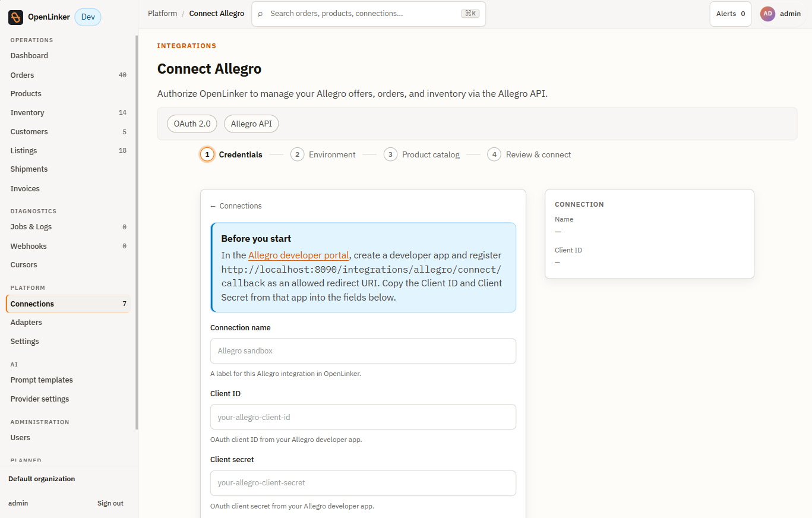Click the ⌘K shortcut hint
Image resolution: width=812 pixels, height=518 pixels.
click(x=470, y=14)
